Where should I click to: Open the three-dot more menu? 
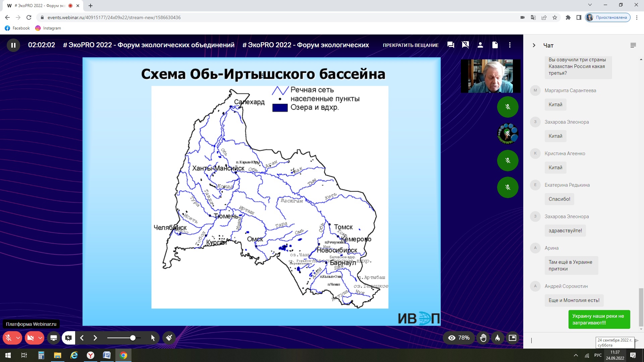tap(510, 45)
